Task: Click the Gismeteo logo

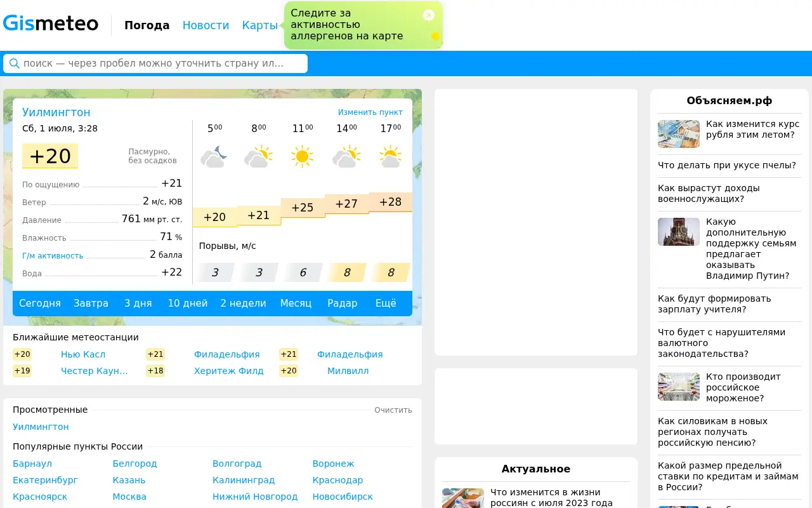Action: click(x=51, y=24)
